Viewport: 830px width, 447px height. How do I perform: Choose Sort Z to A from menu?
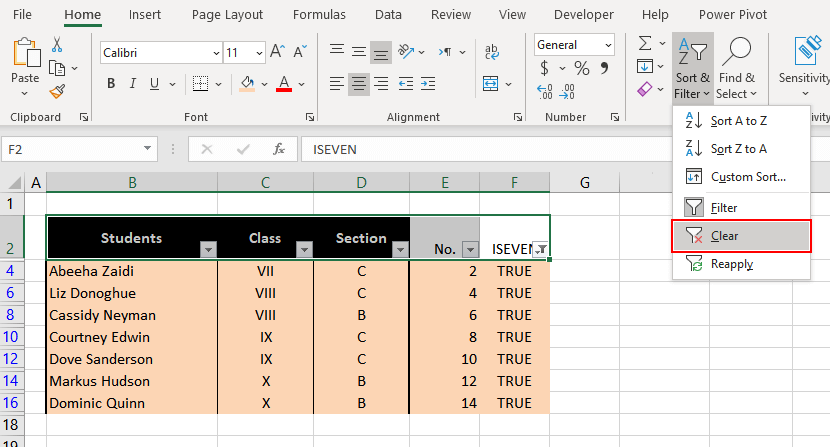pyautogui.click(x=741, y=149)
